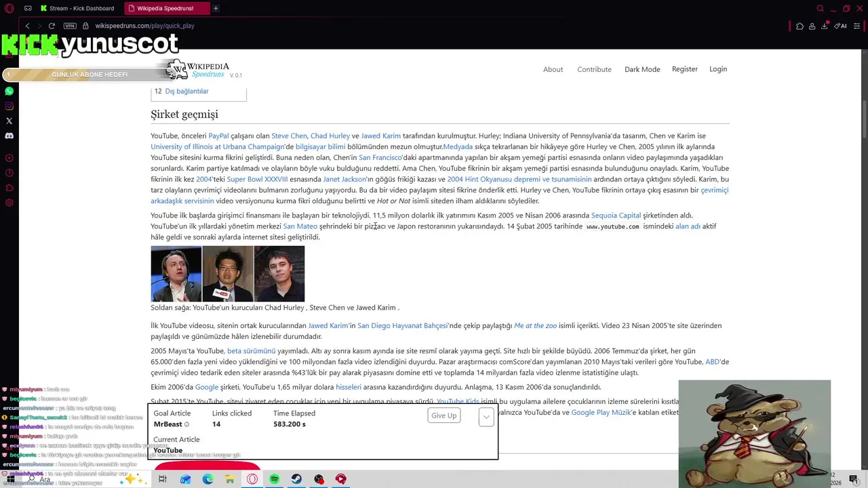
Task: Toggle the VPN badge in address bar
Action: pyautogui.click(x=70, y=26)
